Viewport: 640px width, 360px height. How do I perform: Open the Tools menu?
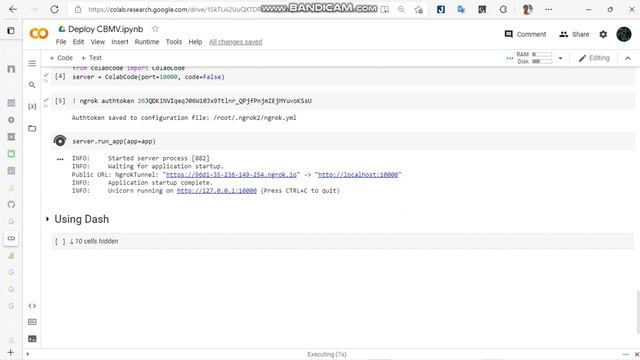[173, 42]
